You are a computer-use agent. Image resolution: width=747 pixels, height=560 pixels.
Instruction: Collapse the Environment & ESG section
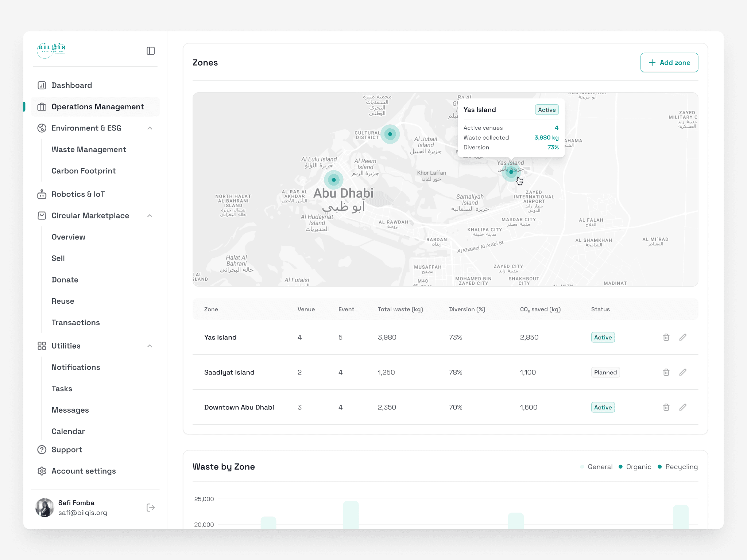pyautogui.click(x=150, y=128)
